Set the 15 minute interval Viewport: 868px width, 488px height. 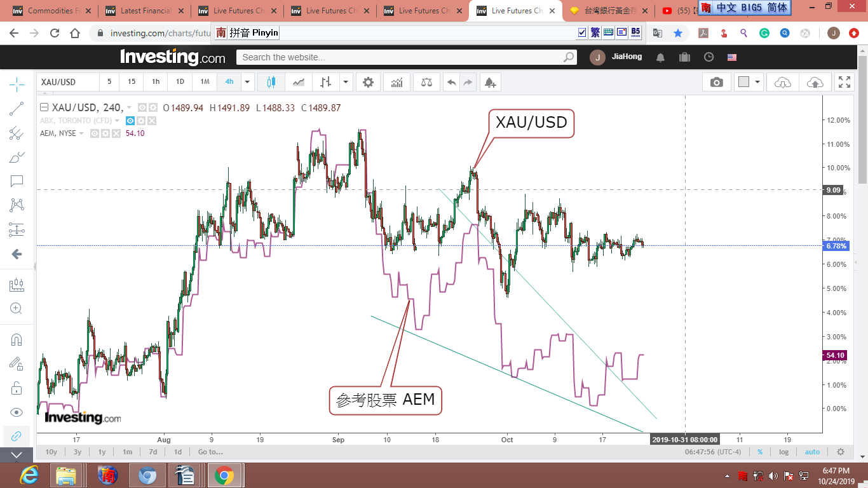point(132,82)
